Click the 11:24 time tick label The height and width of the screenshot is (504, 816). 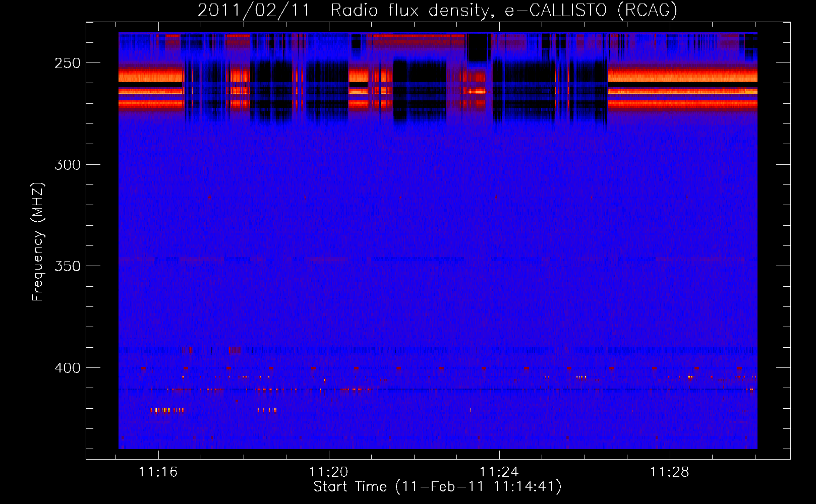click(499, 472)
